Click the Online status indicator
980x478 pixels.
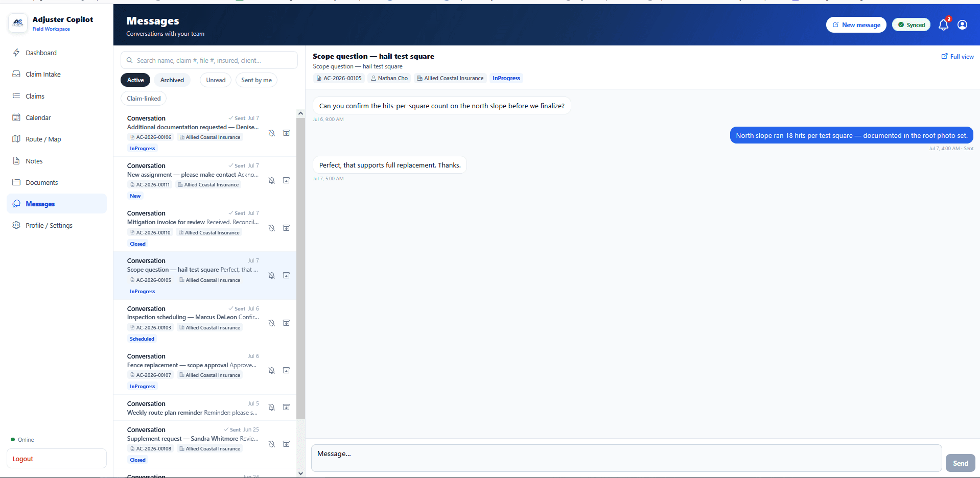click(22, 440)
